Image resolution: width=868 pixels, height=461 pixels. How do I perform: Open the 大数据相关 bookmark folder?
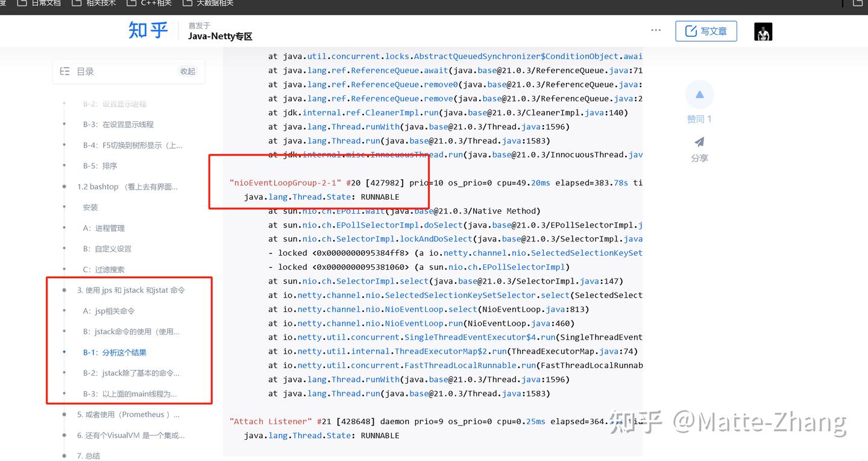coord(207,3)
